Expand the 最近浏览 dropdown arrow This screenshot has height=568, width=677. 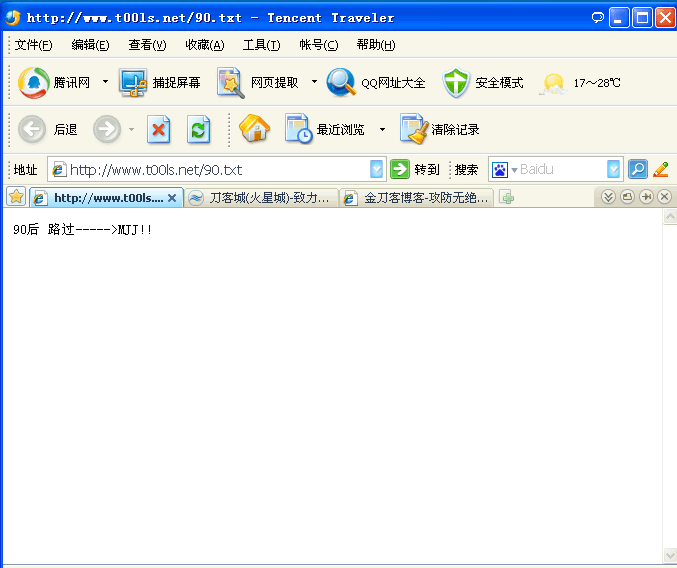(x=382, y=129)
